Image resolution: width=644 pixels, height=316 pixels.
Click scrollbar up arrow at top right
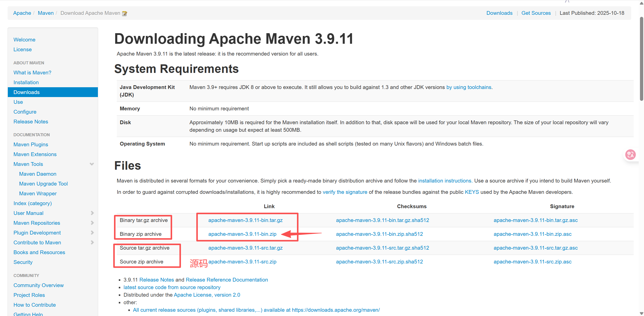pyautogui.click(x=641, y=3)
